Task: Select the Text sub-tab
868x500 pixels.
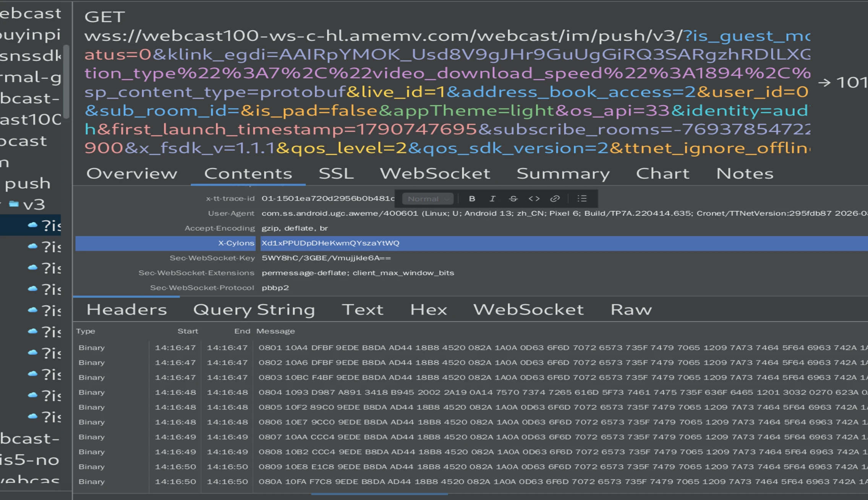Action: (x=363, y=310)
